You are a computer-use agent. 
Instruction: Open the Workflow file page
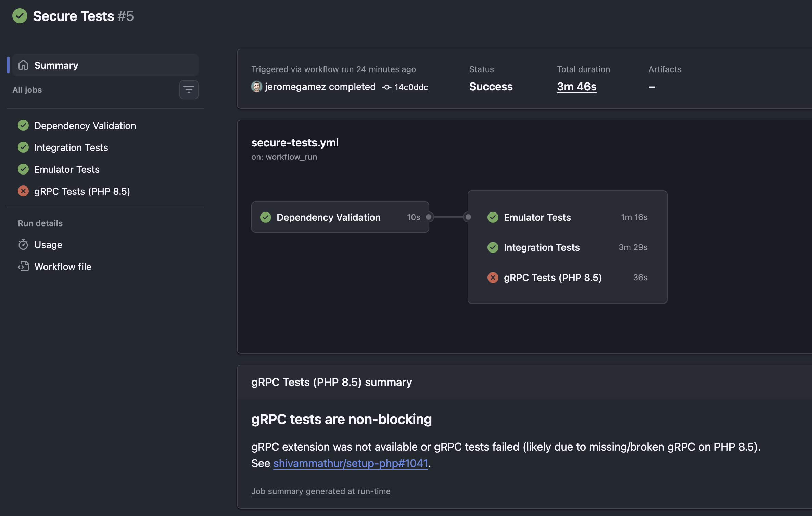point(63,267)
